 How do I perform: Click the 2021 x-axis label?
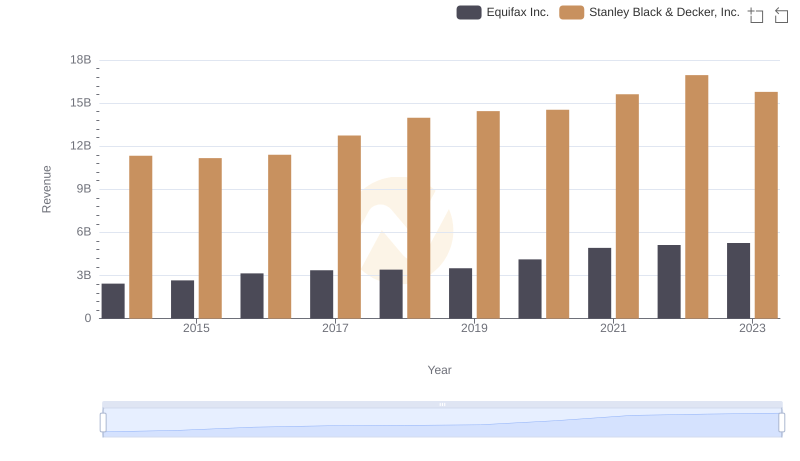(613, 328)
